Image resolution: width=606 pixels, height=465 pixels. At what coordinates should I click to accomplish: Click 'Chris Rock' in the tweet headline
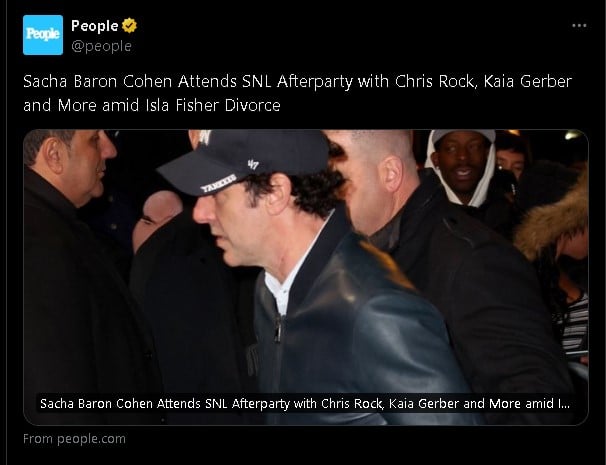click(x=436, y=82)
